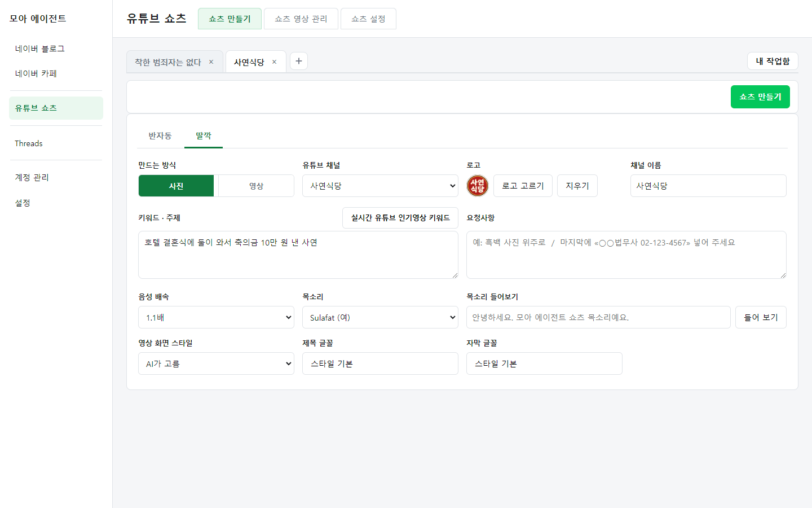Image resolution: width=812 pixels, height=508 pixels.
Task: Switch to the 쇼츠 만들기 top tab
Action: pos(230,19)
